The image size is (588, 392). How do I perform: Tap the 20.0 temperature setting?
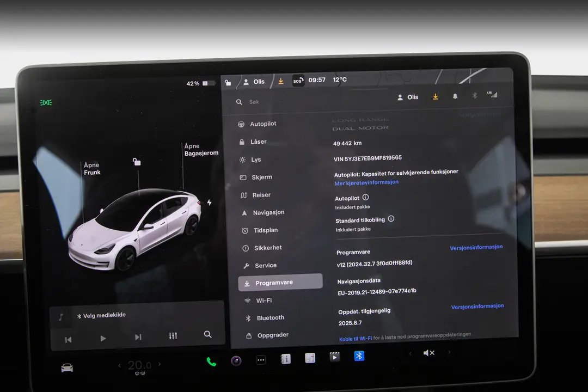tap(139, 365)
